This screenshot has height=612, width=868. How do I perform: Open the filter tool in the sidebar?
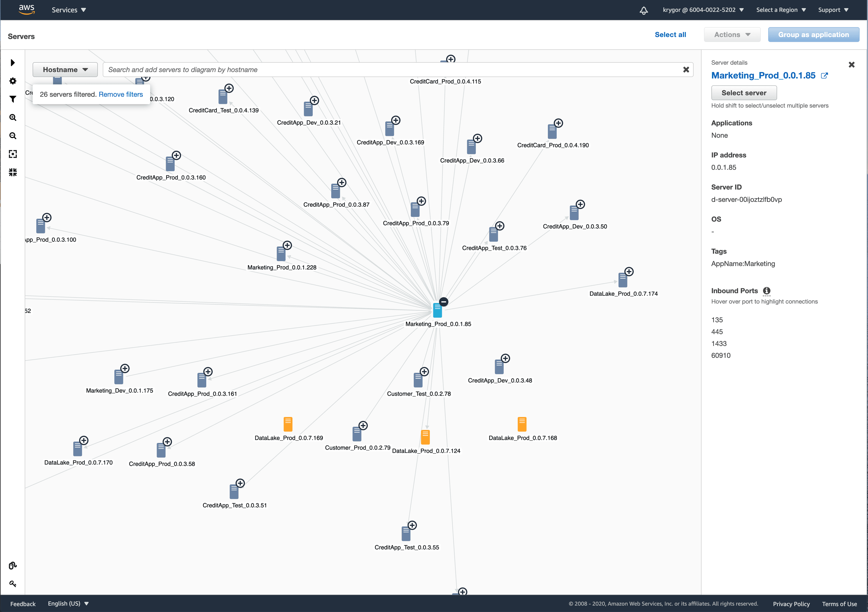[x=13, y=99]
